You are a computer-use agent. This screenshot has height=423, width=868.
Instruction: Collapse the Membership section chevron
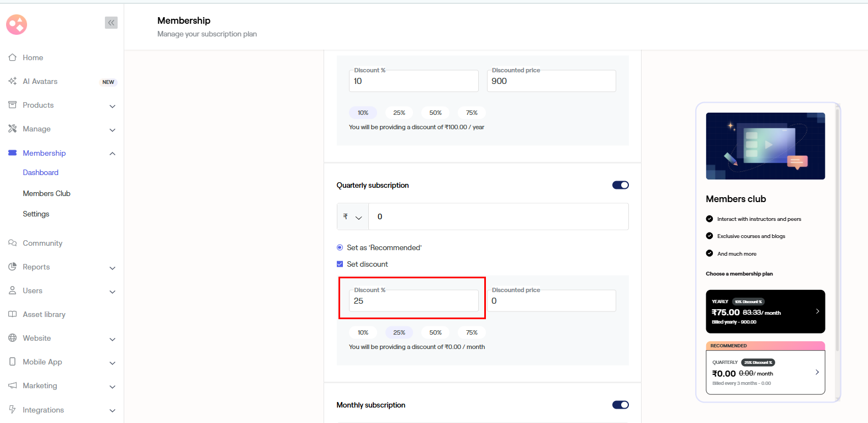[x=112, y=154]
